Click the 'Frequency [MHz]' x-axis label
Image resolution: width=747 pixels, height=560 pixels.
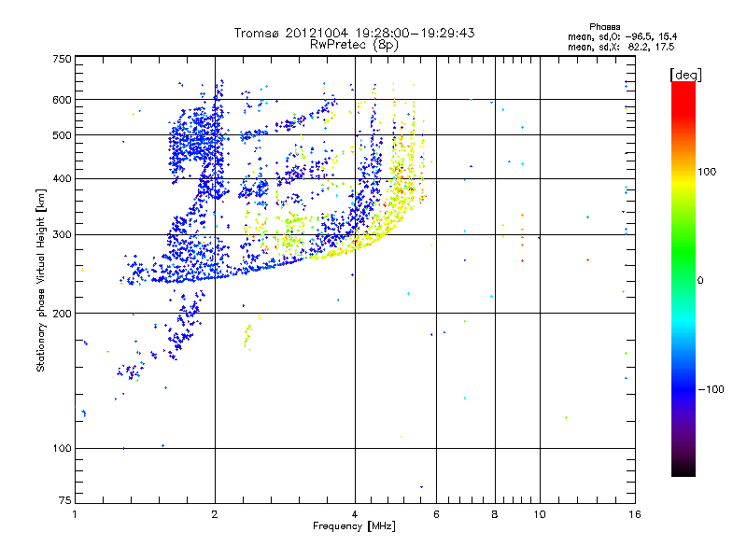[354, 526]
